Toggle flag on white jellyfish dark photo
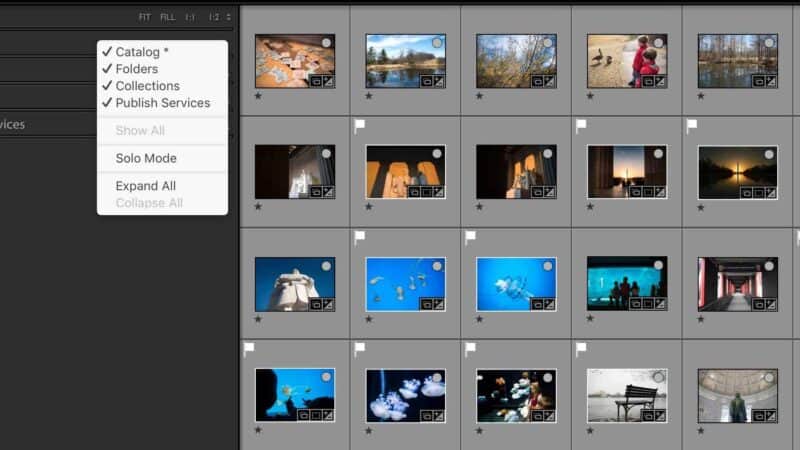The width and height of the screenshot is (800, 450). point(360,349)
